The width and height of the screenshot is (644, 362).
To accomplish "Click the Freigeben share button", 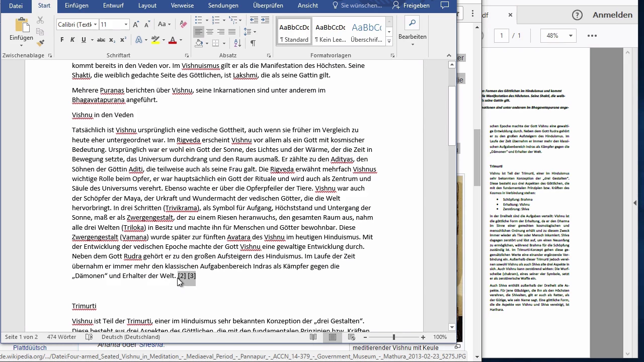I will click(412, 6).
